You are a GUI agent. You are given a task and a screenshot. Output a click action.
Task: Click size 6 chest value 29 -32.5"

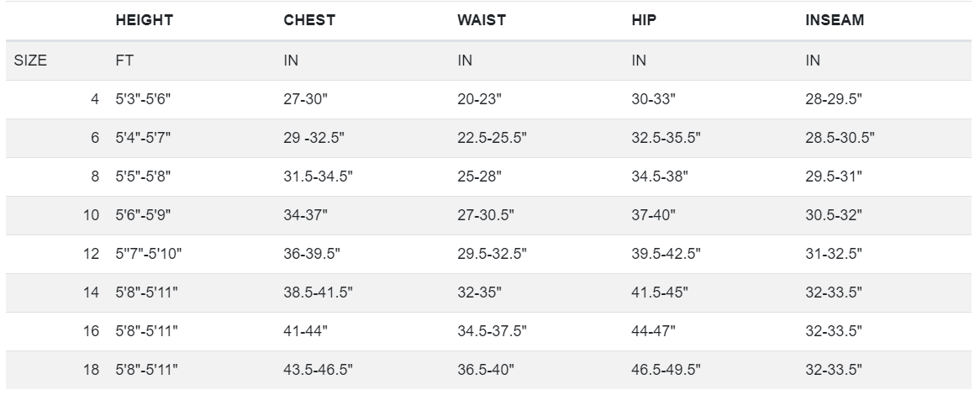313,137
